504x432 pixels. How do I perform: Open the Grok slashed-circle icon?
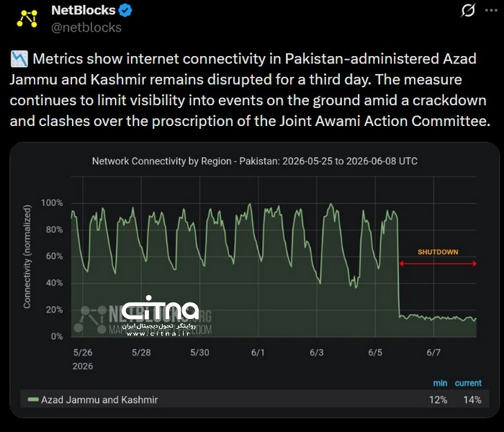(468, 11)
